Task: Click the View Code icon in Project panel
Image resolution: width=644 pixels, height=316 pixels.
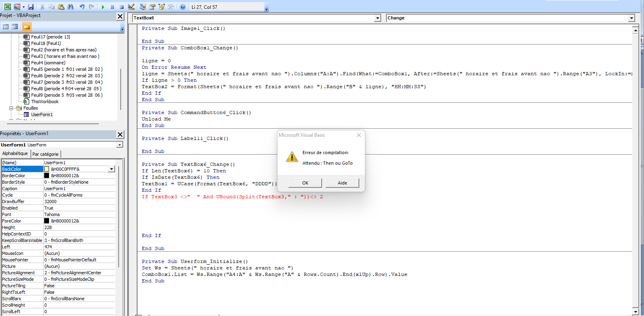Action: [6, 27]
